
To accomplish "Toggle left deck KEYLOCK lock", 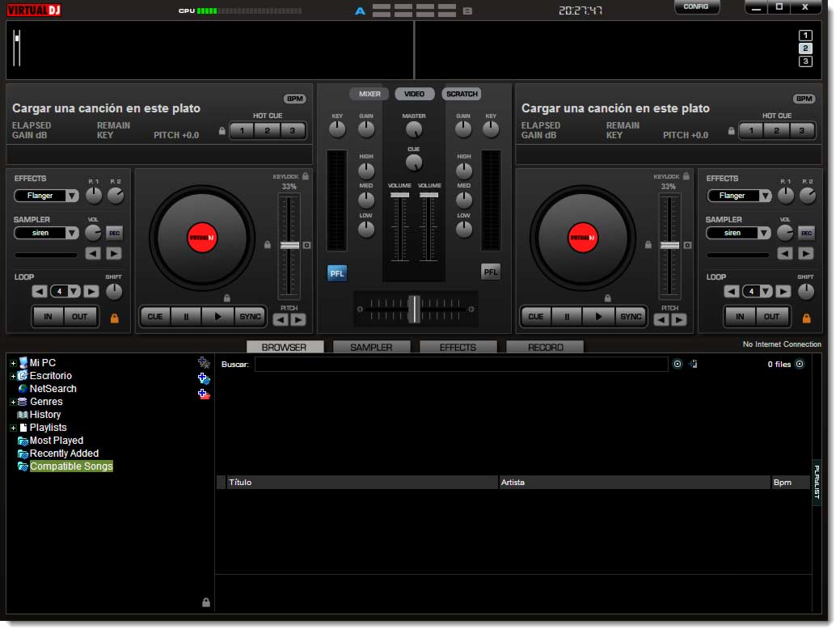I will pos(306,176).
